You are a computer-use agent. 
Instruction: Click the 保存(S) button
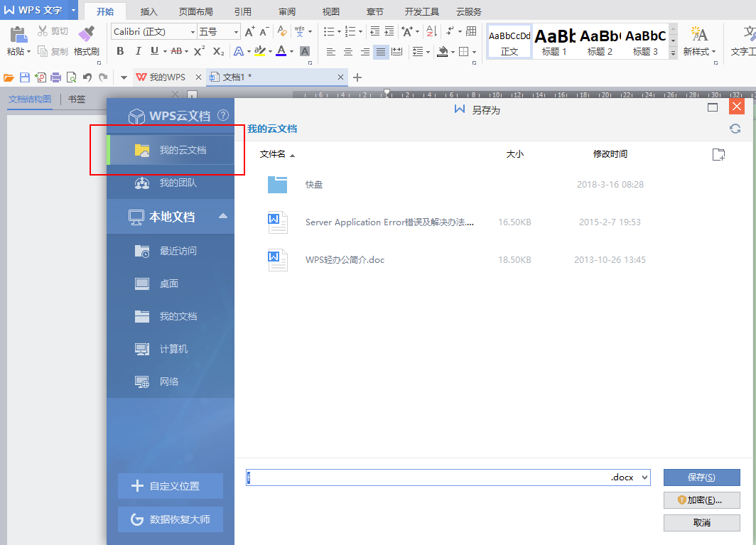(x=701, y=477)
